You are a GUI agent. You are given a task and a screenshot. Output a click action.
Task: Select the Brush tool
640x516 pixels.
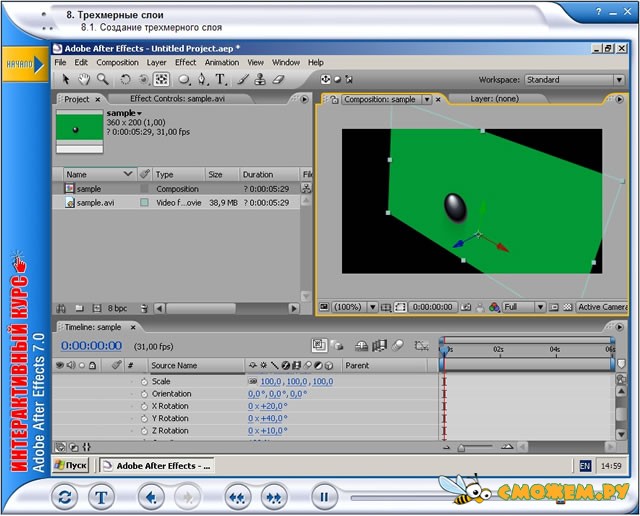point(242,79)
